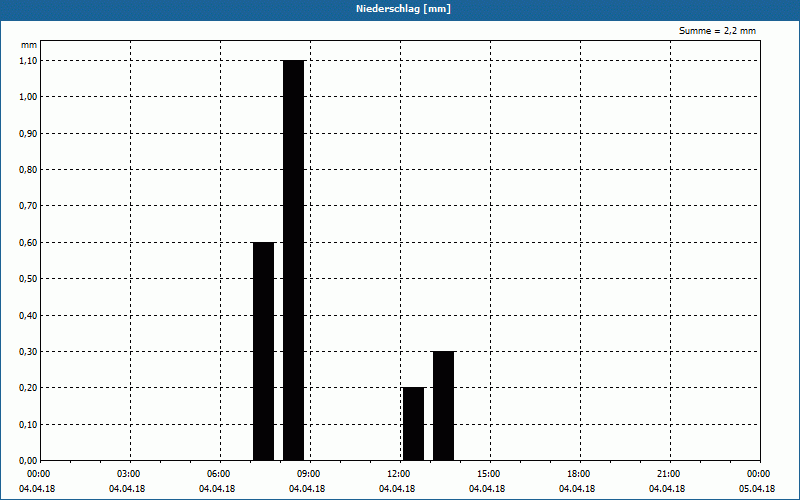The image size is (800, 500).
Task: Click the 0,30 mm precipitation bar
Action: 443,406
